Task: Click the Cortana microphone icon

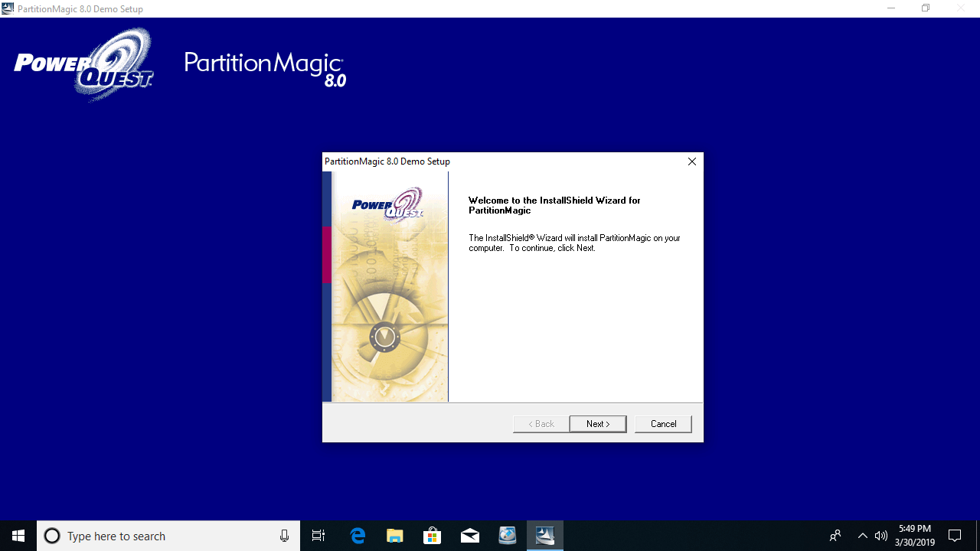Action: click(x=284, y=536)
